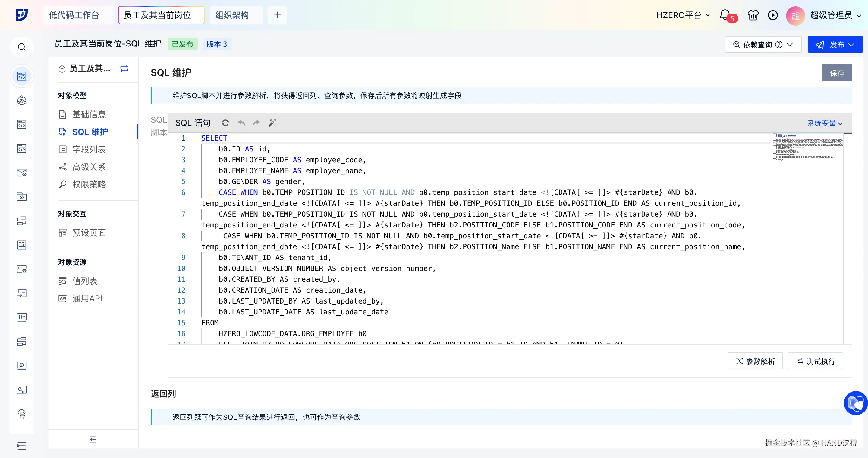Open the HZERO平台 platform selector

coord(683,15)
